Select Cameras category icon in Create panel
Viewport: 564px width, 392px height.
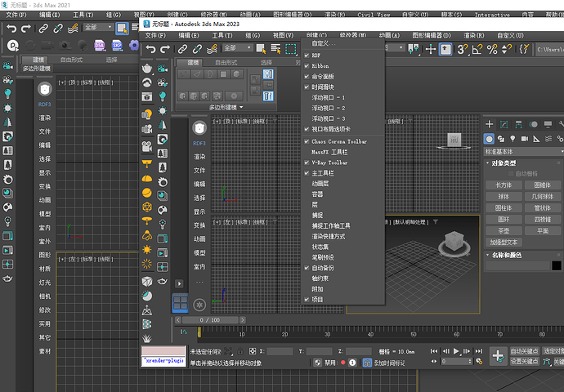[525, 139]
